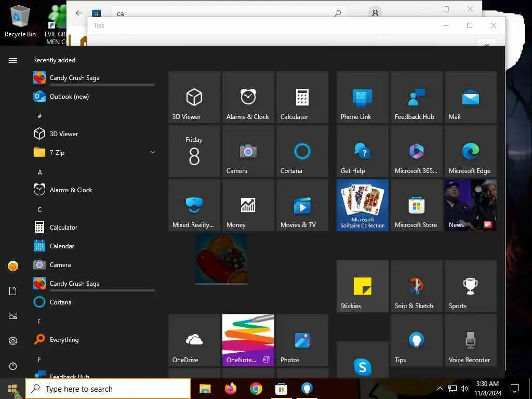The height and width of the screenshot is (399, 532).
Task: Open Camera in the app list
Action: pyautogui.click(x=94, y=264)
